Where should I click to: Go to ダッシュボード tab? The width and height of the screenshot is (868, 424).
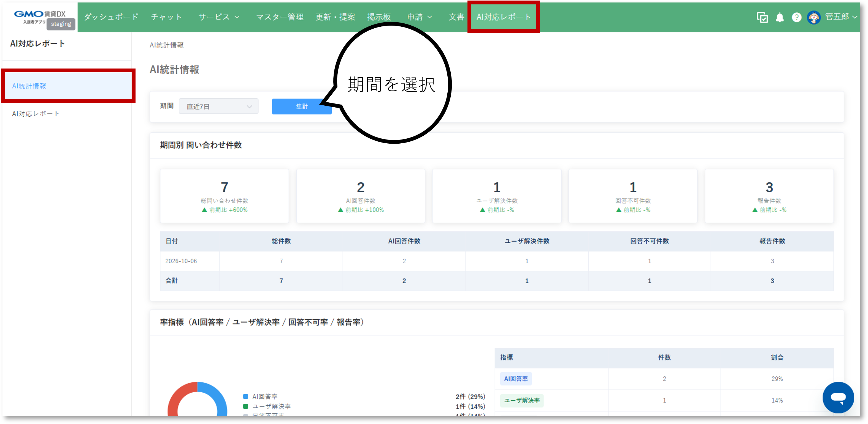(x=111, y=17)
